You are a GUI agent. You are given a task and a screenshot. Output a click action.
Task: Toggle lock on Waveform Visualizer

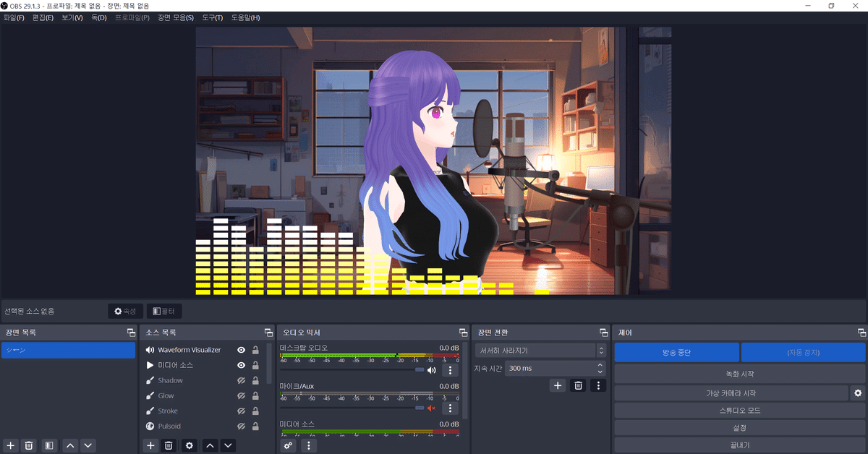click(255, 350)
